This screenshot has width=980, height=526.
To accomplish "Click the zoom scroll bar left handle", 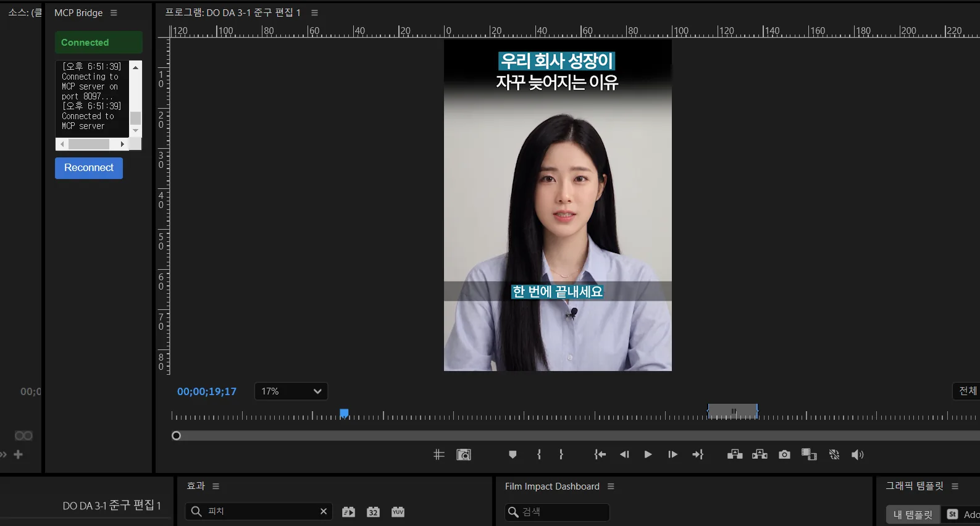I will tap(176, 436).
